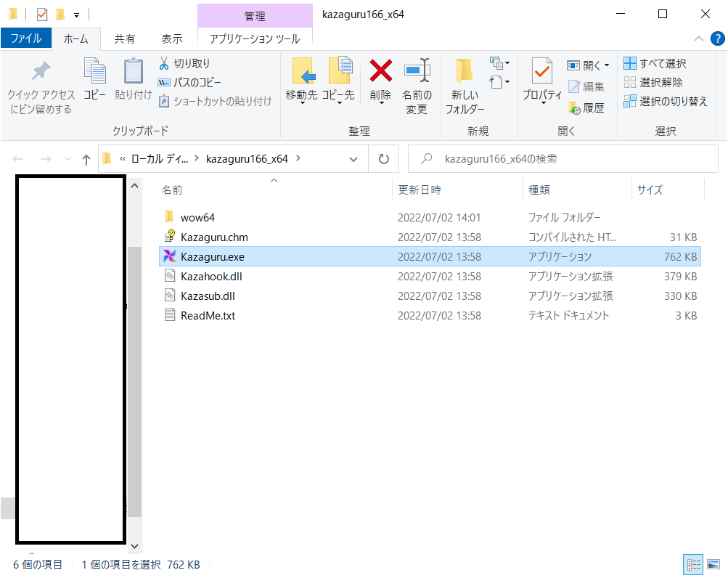Cut selection with 切り取り scissors

(184, 63)
